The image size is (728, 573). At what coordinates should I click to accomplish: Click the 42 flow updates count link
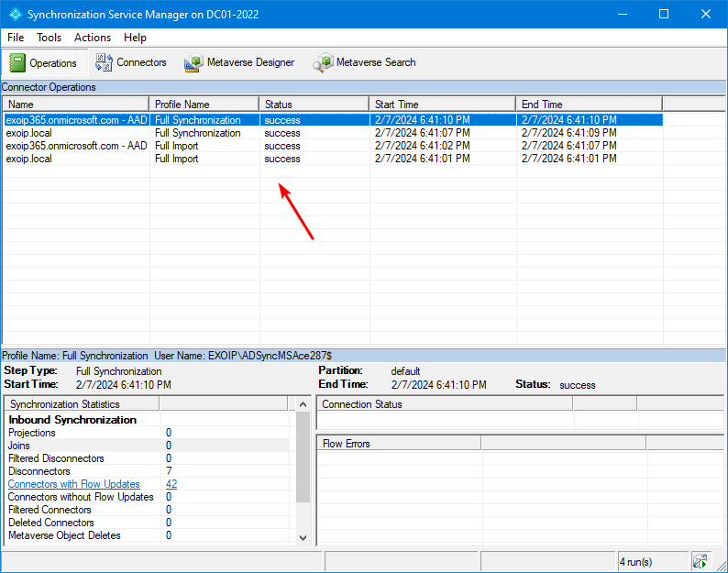[x=171, y=484]
